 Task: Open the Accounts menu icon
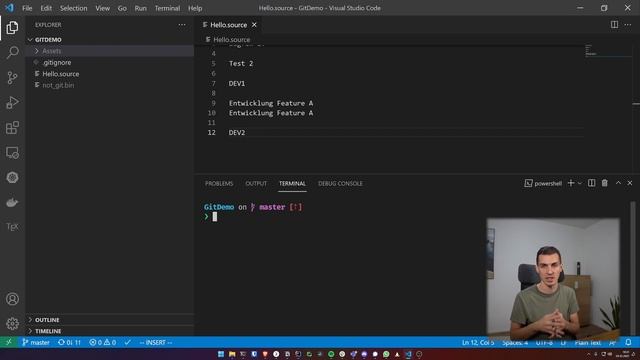click(12, 299)
